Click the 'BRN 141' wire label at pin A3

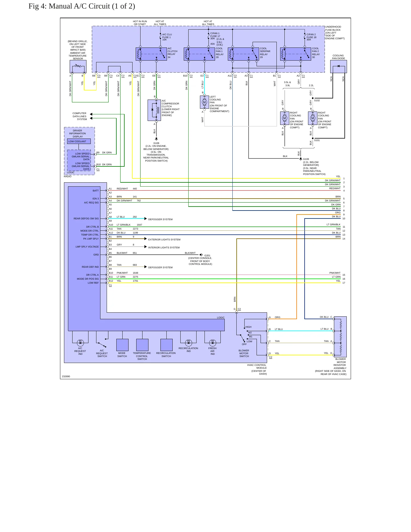pos(127,197)
